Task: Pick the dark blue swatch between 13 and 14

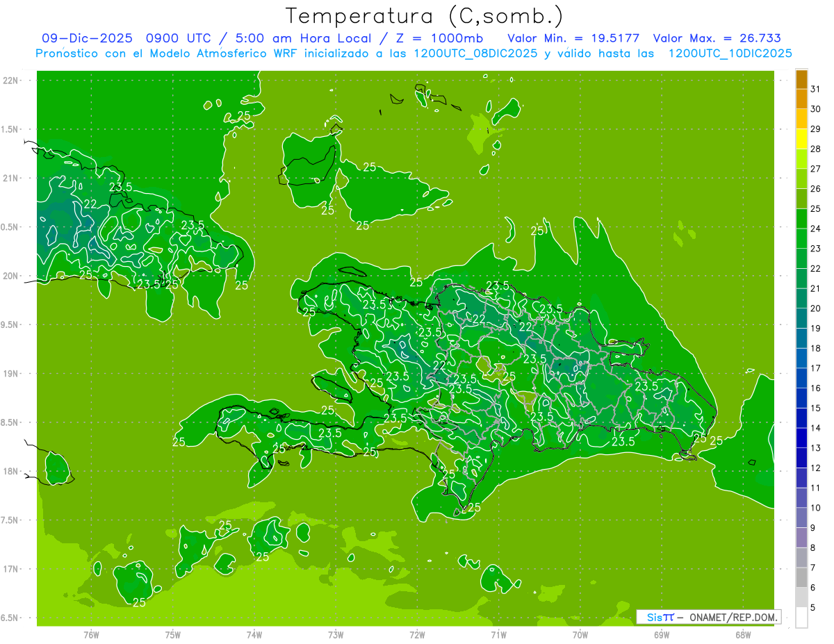Action: [x=801, y=438]
